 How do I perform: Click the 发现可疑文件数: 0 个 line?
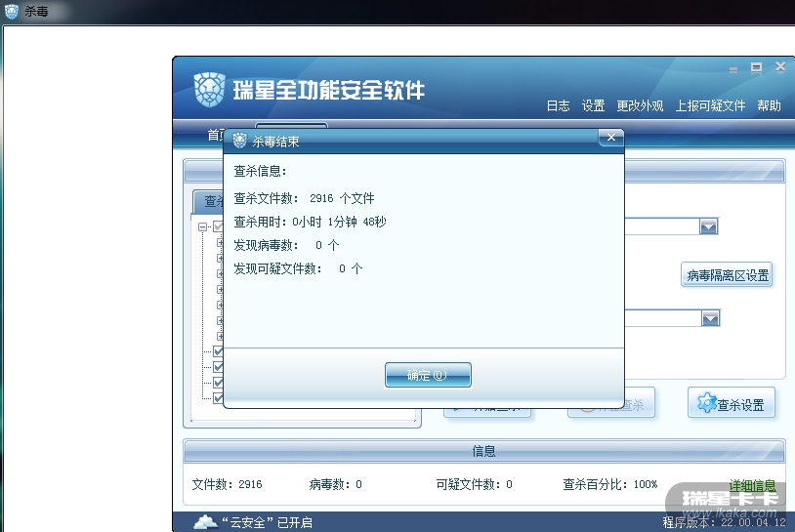(298, 268)
